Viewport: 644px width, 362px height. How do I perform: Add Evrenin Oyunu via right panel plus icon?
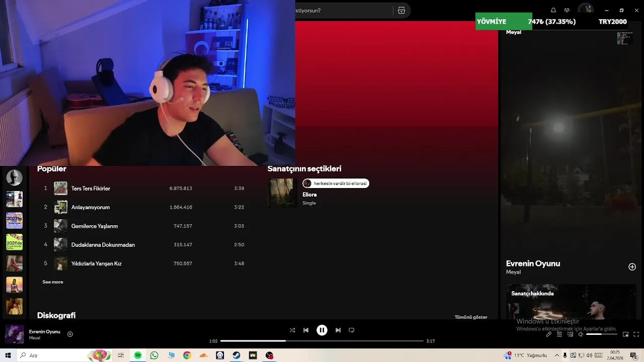[x=632, y=267]
